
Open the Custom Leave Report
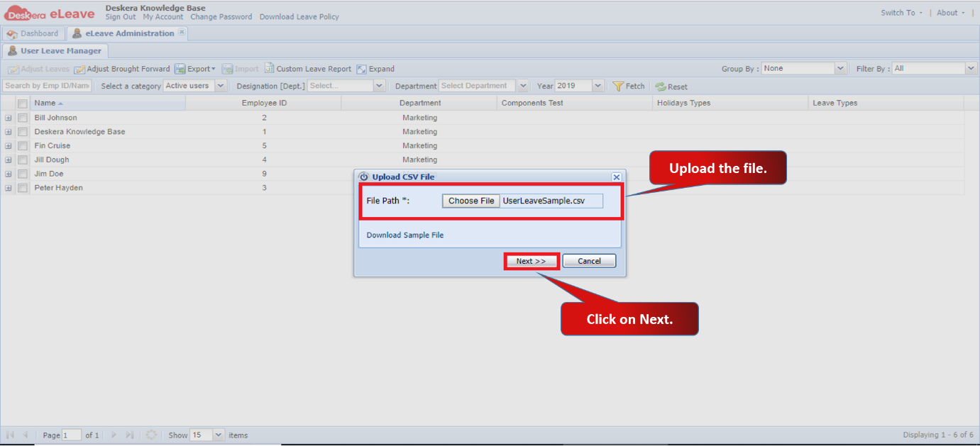click(x=308, y=69)
